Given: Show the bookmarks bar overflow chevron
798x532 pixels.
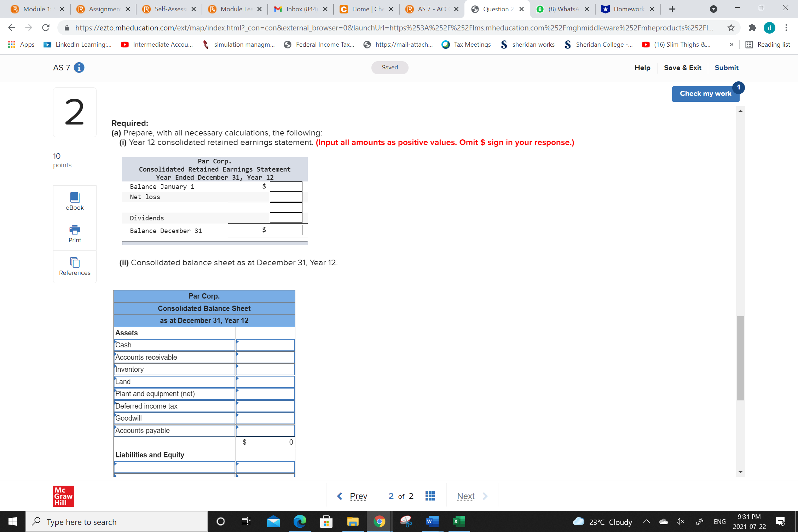Looking at the screenshot, I should (731, 44).
